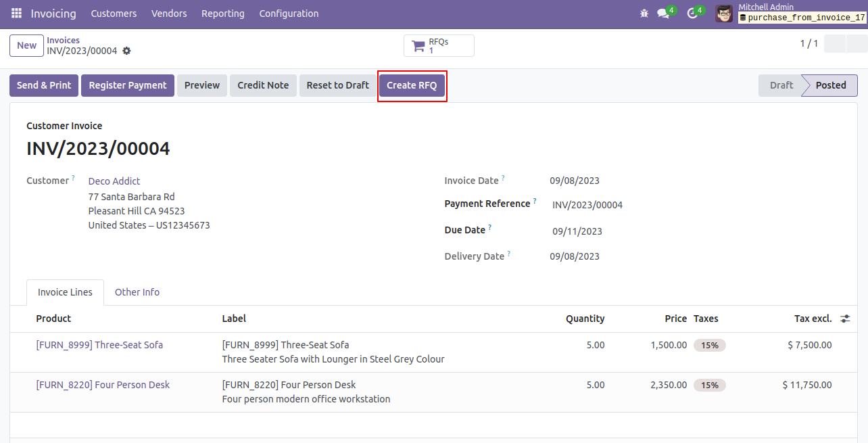The image size is (868, 443).
Task: Click Mitchell Admin avatar picture
Action: [x=724, y=14]
